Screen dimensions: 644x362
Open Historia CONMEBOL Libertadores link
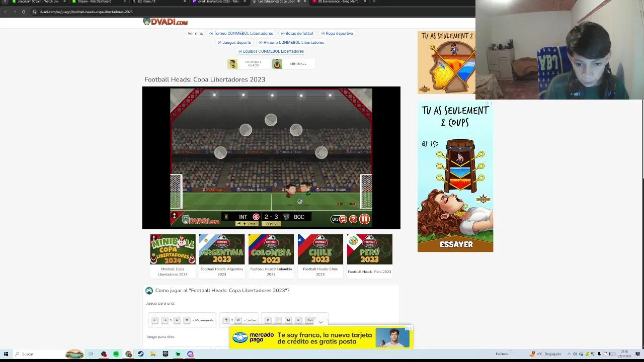point(291,42)
